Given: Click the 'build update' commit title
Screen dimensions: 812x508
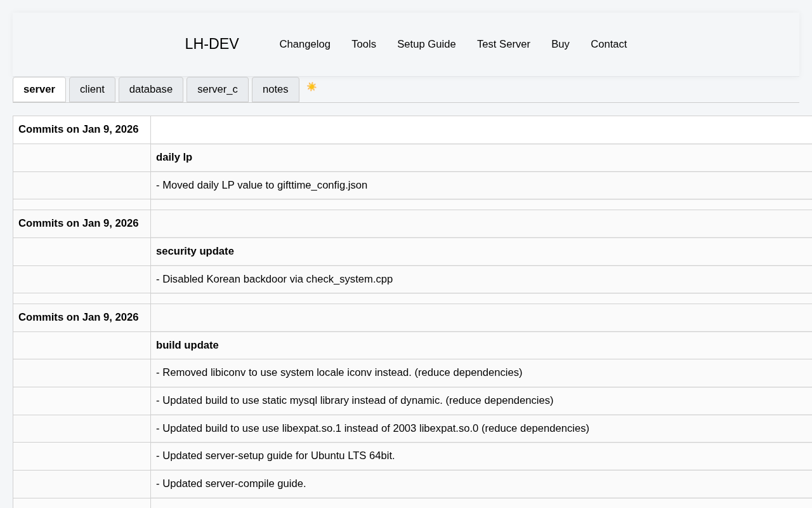Looking at the screenshot, I should [x=187, y=345].
